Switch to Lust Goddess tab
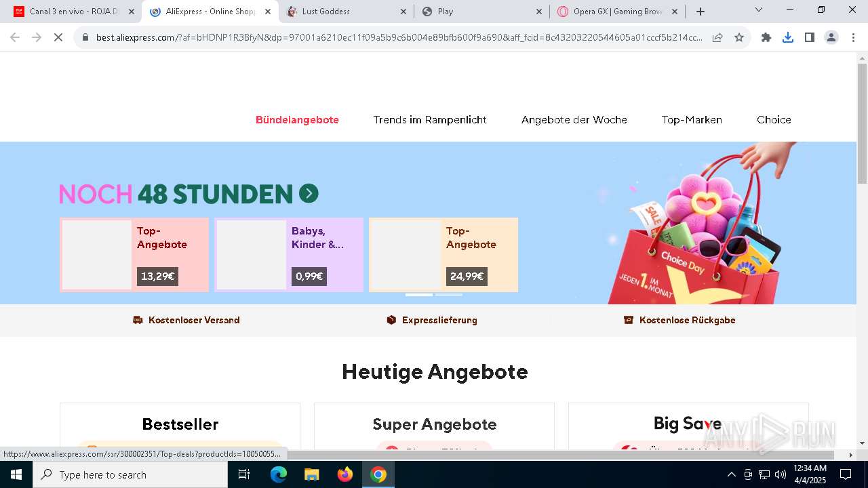This screenshot has width=868, height=488. click(346, 12)
